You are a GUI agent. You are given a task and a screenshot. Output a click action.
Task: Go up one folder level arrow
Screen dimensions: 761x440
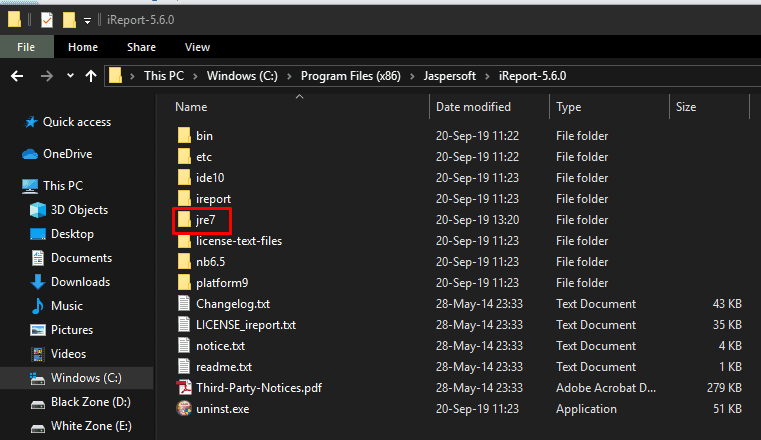(91, 76)
